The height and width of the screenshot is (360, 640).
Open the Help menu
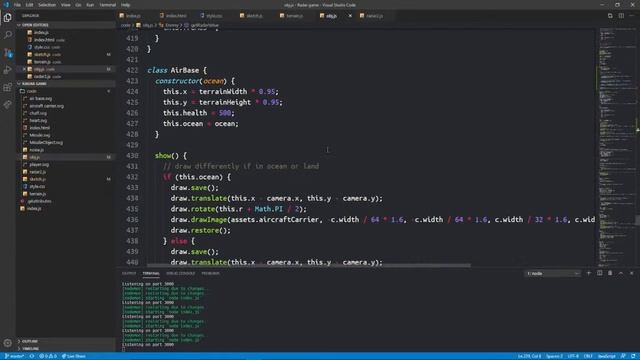coord(125,5)
